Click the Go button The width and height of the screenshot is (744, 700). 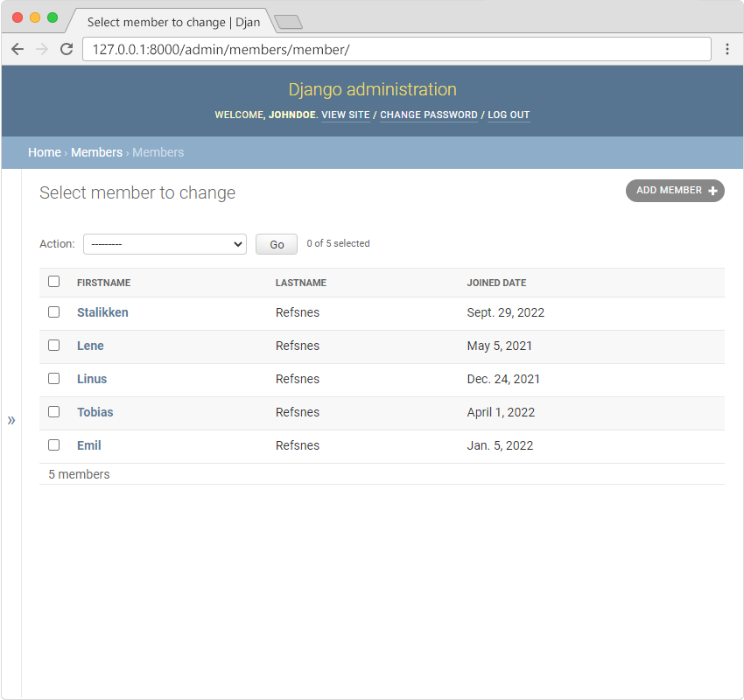coord(276,243)
